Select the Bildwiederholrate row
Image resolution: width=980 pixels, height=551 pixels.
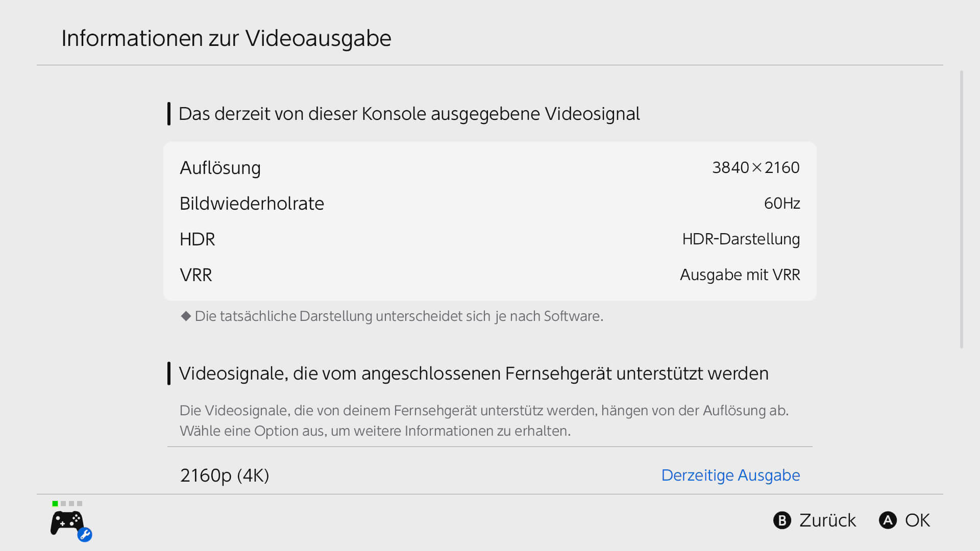(490, 203)
